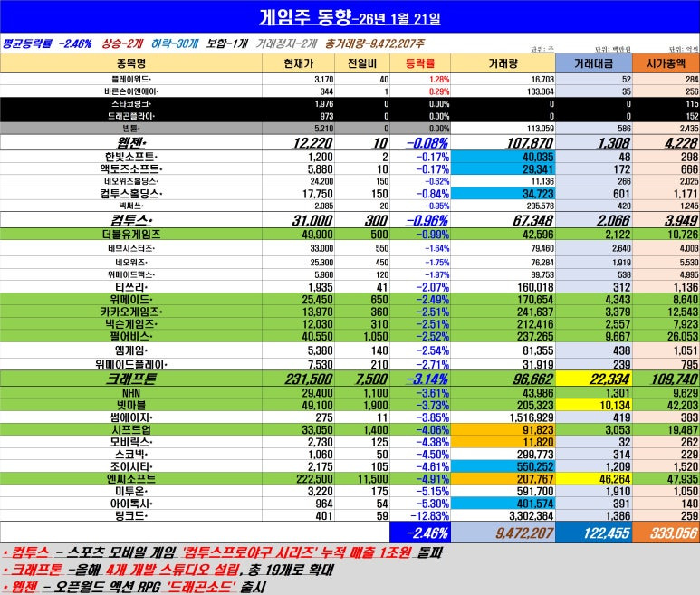Select the title 게임주 동향
The width and height of the screenshot is (700, 595).
pyautogui.click(x=305, y=18)
